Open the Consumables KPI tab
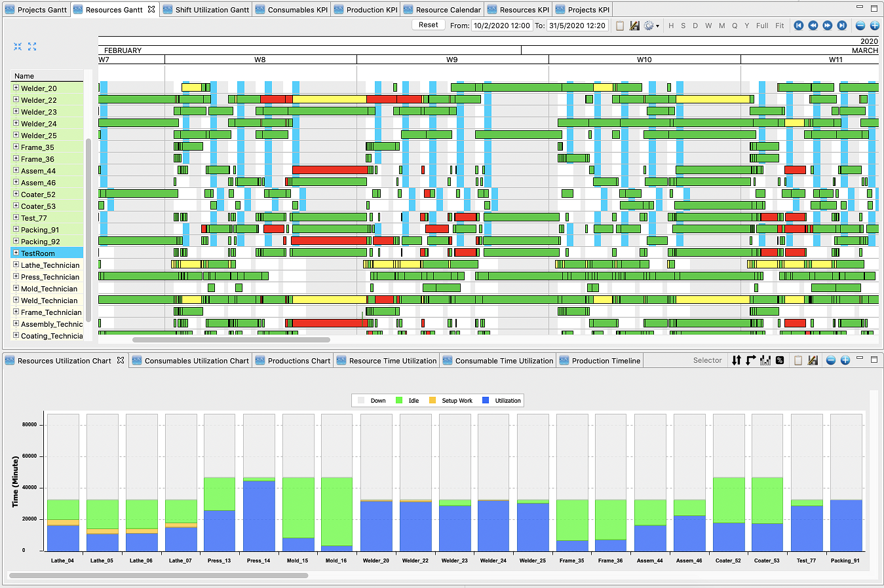The width and height of the screenshot is (884, 588). [x=291, y=10]
